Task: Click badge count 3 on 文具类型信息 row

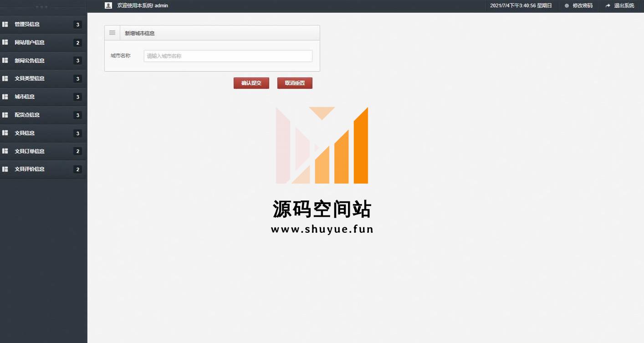Action: 78,79
